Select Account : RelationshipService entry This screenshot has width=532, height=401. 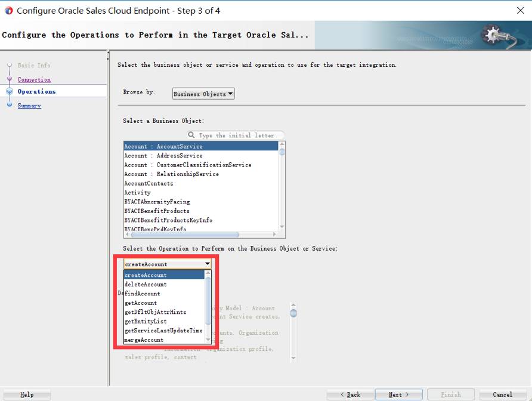tap(201, 174)
